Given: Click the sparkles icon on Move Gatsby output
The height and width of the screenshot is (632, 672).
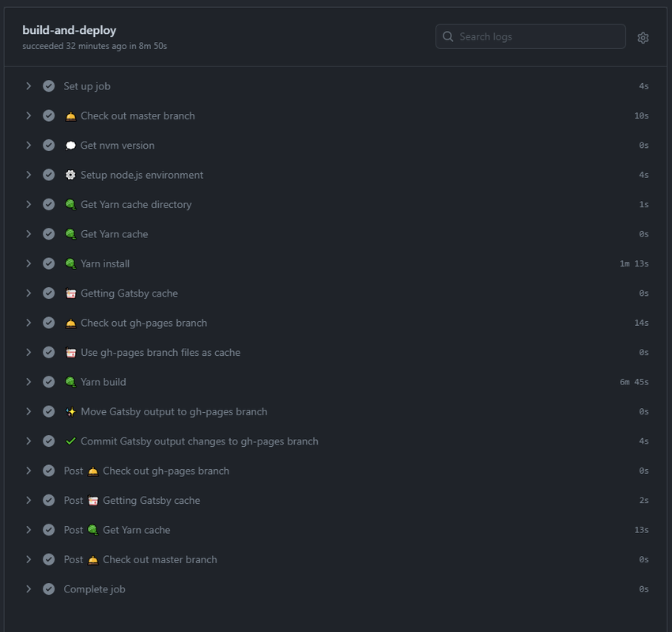Looking at the screenshot, I should (70, 411).
